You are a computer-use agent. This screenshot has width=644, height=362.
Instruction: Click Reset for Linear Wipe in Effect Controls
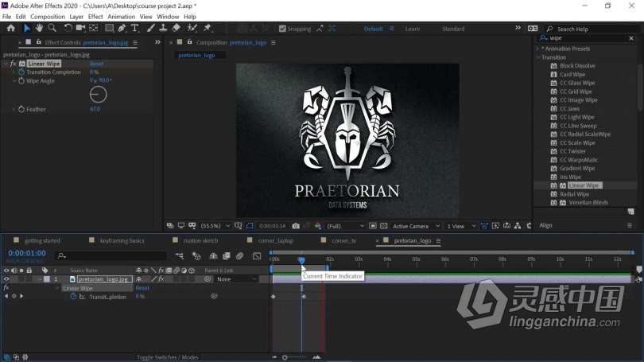[96, 64]
